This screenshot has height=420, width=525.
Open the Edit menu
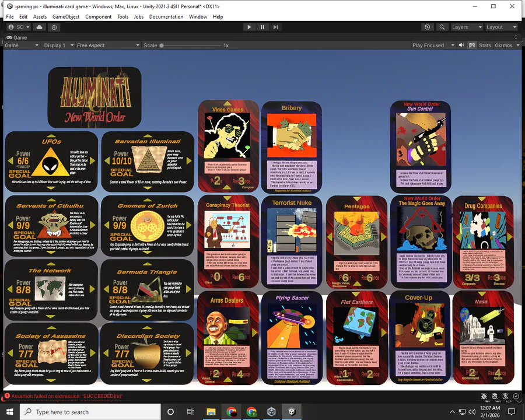coord(23,17)
